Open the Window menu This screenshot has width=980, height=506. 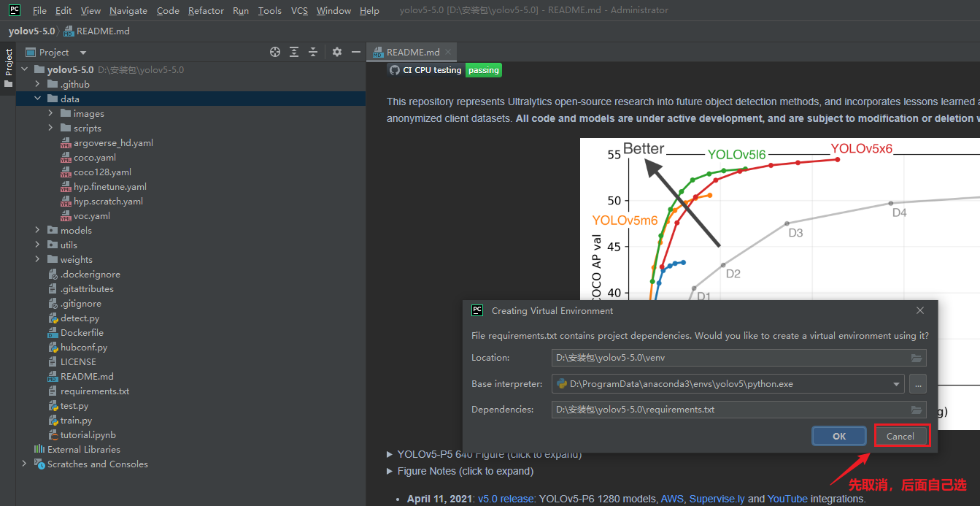[x=334, y=10]
